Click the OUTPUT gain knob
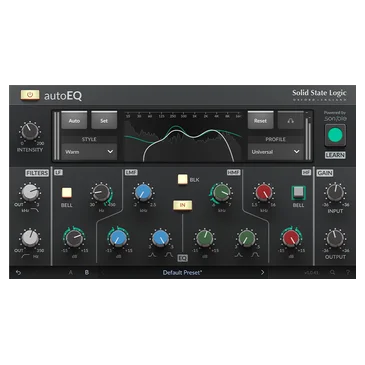This screenshot has height=365, width=365. click(335, 238)
